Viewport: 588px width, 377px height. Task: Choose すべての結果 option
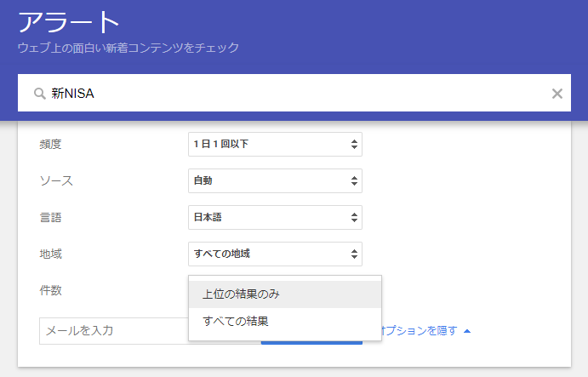pos(285,321)
